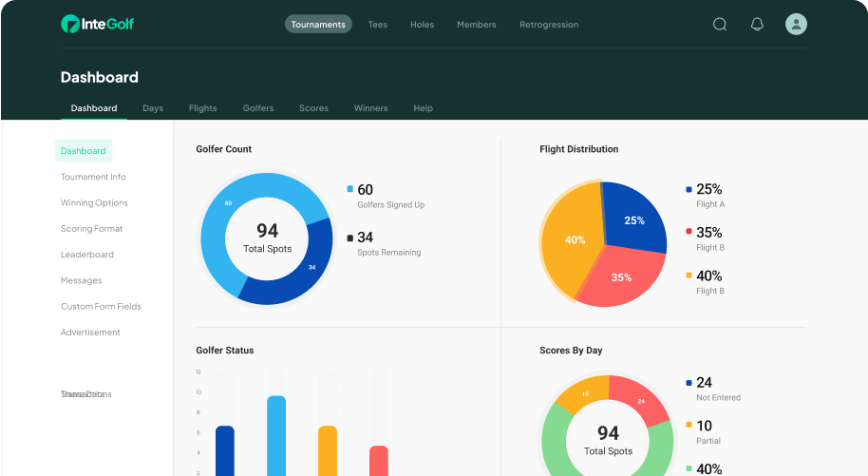The height and width of the screenshot is (476, 868).
Task: Click the 35% red pie slice
Action: click(622, 277)
